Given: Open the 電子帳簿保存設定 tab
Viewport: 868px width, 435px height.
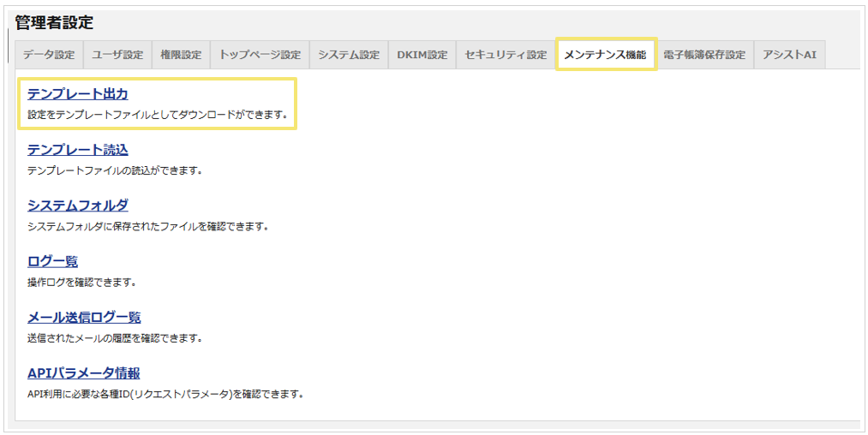Looking at the screenshot, I should coord(704,55).
